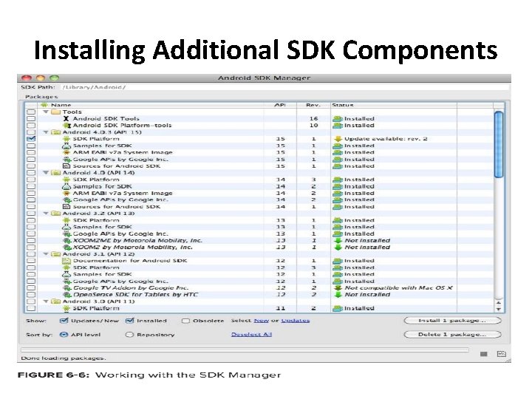Collapse the Android 4.0 (API 14) group

[46, 173]
